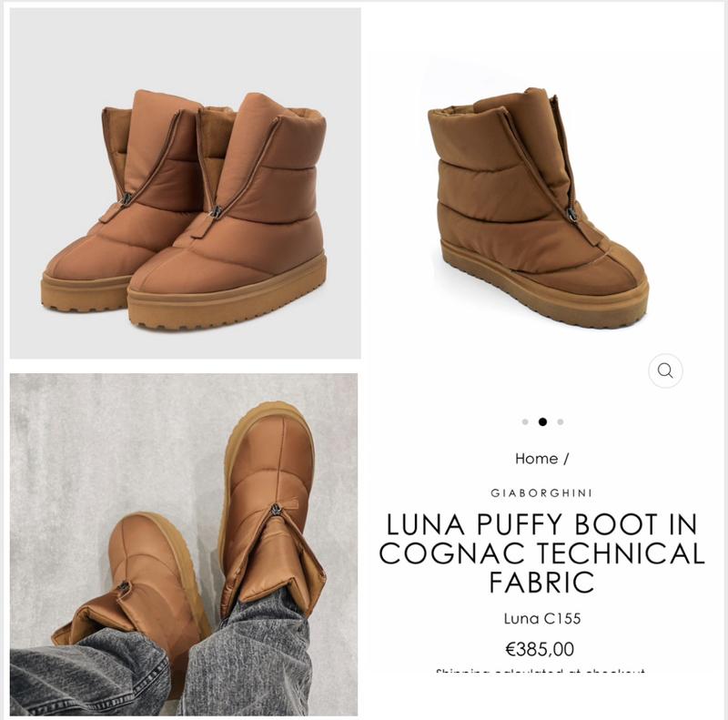Select the active middle carousel dot
The width and height of the screenshot is (728, 720).
click(542, 421)
